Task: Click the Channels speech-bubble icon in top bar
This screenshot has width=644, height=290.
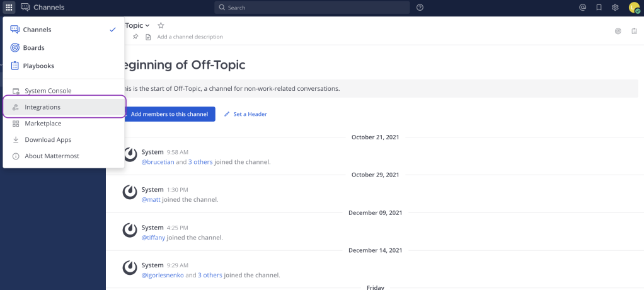Action: [x=25, y=8]
